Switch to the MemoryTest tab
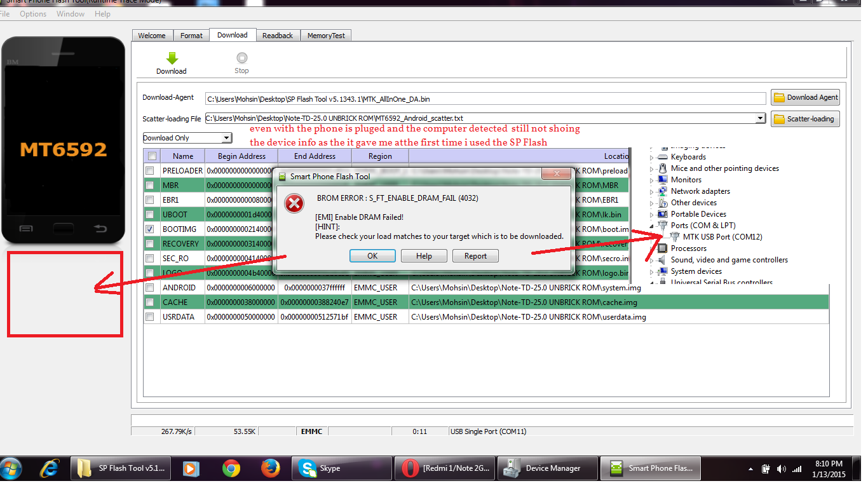 pos(325,36)
